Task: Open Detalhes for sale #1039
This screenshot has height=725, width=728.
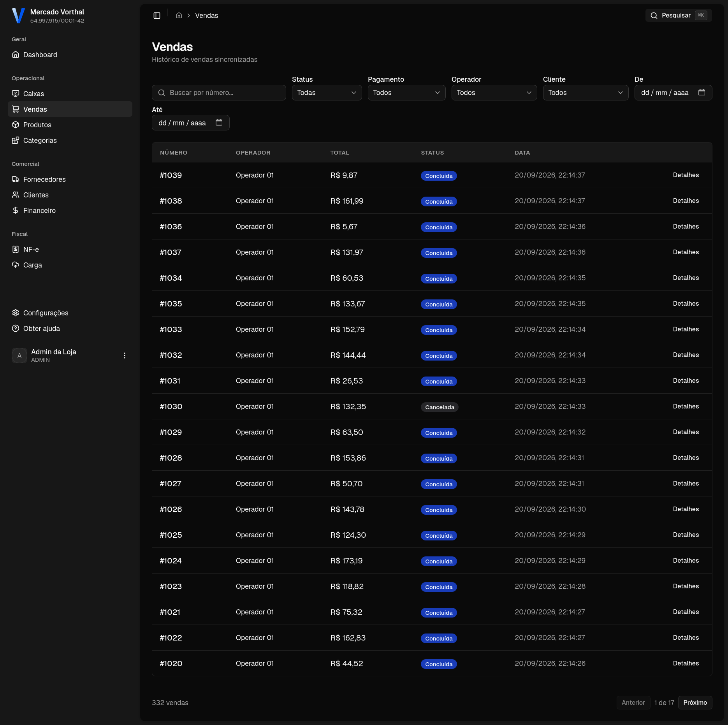Action: coord(686,175)
